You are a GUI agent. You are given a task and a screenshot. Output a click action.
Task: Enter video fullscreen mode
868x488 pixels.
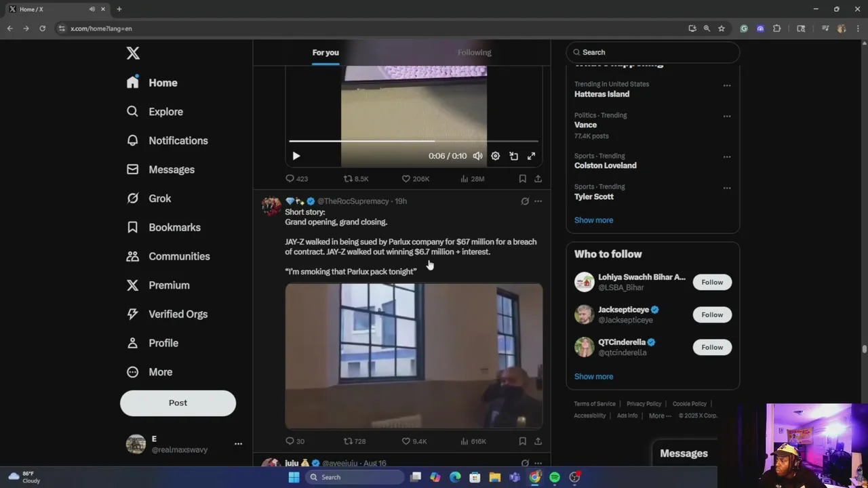pyautogui.click(x=531, y=156)
